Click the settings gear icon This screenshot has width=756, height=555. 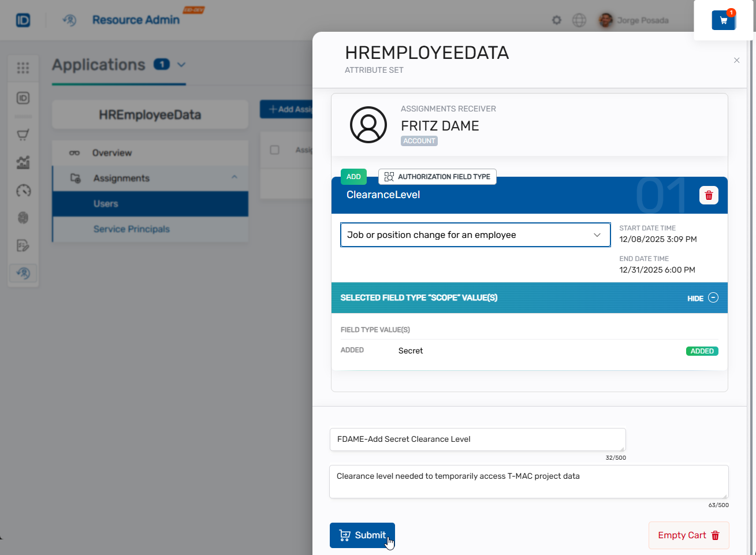point(556,20)
